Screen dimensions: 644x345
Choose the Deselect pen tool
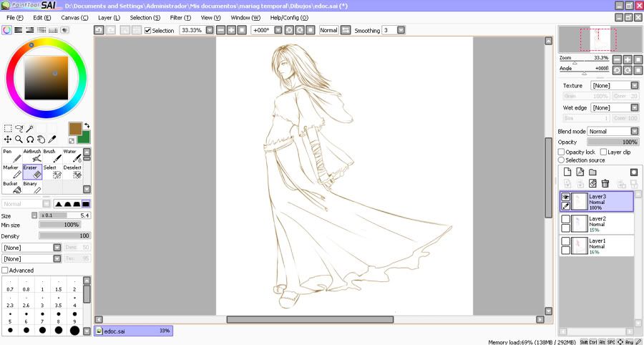pyautogui.click(x=73, y=172)
